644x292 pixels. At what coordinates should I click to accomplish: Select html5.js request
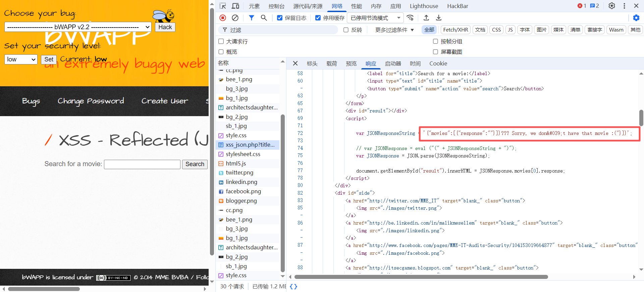[248, 163]
